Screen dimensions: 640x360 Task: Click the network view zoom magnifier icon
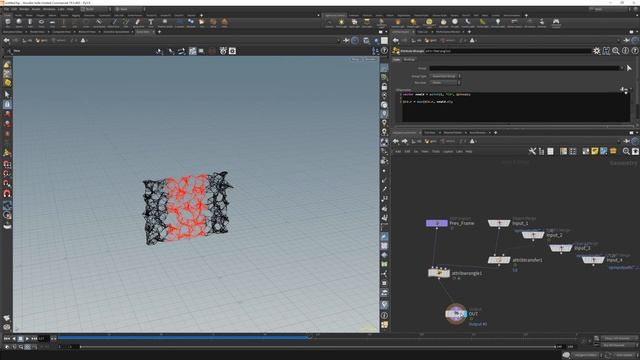[x=626, y=151]
